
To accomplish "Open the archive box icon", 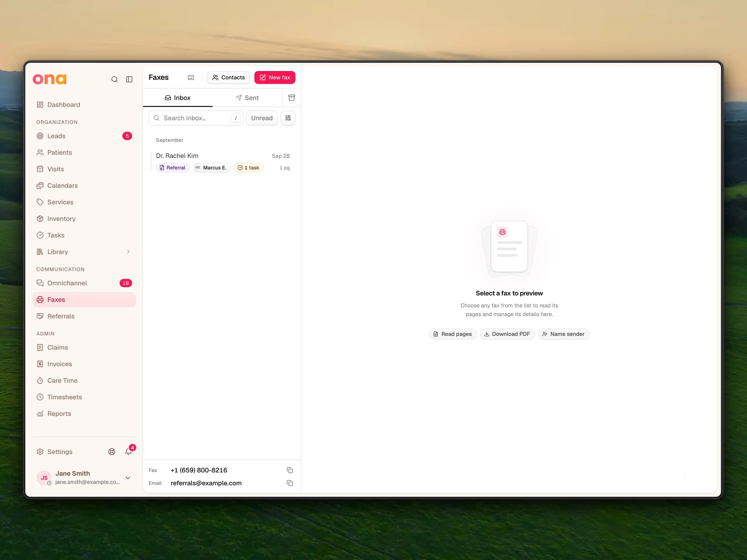I will point(291,98).
